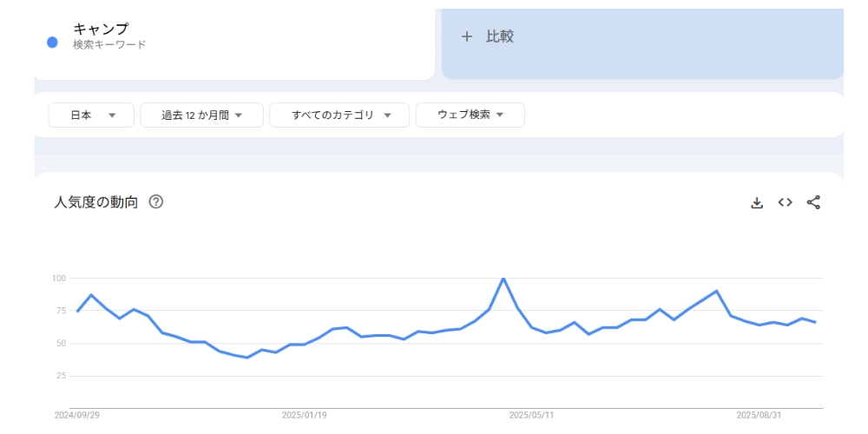Click the 比較 compare label
Viewport: 868px width, 434px height.
(x=500, y=36)
